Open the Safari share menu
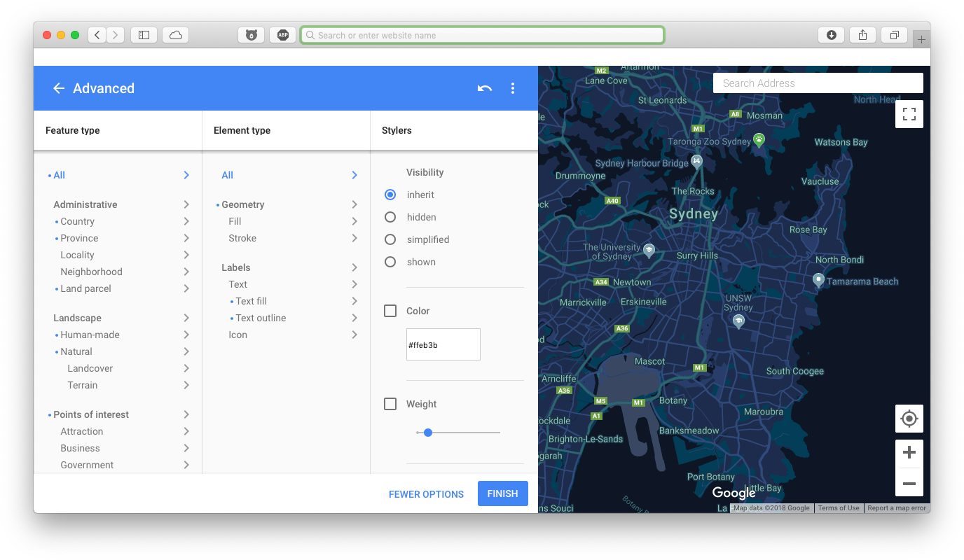This screenshot has width=964, height=560. 863,35
